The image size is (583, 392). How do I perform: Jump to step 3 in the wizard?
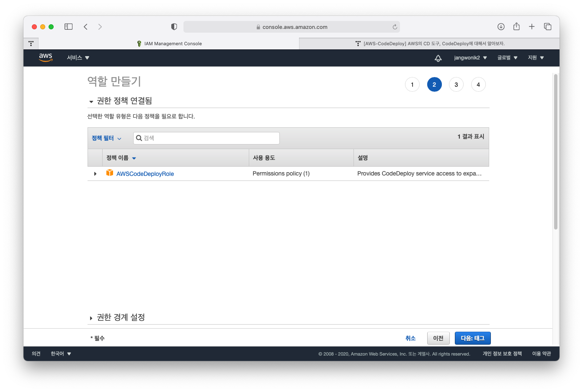pyautogui.click(x=456, y=85)
